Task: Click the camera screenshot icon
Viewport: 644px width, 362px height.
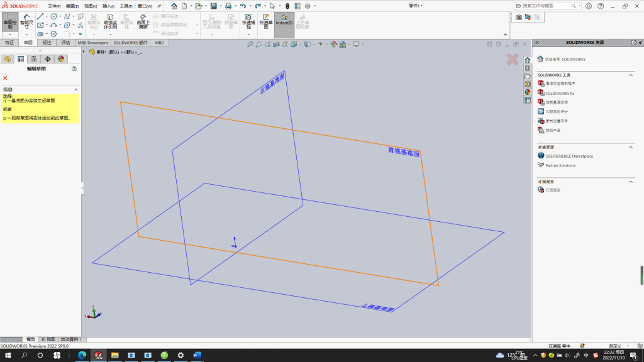Action: coord(519,17)
